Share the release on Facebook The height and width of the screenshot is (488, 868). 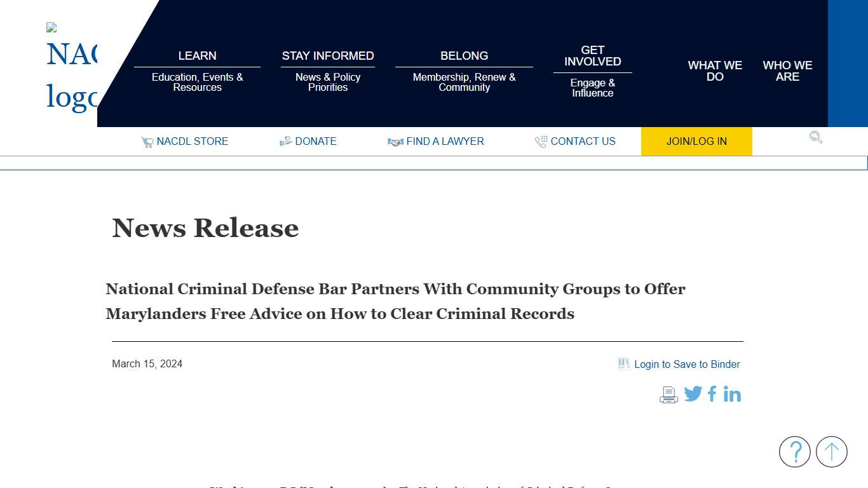(x=711, y=394)
